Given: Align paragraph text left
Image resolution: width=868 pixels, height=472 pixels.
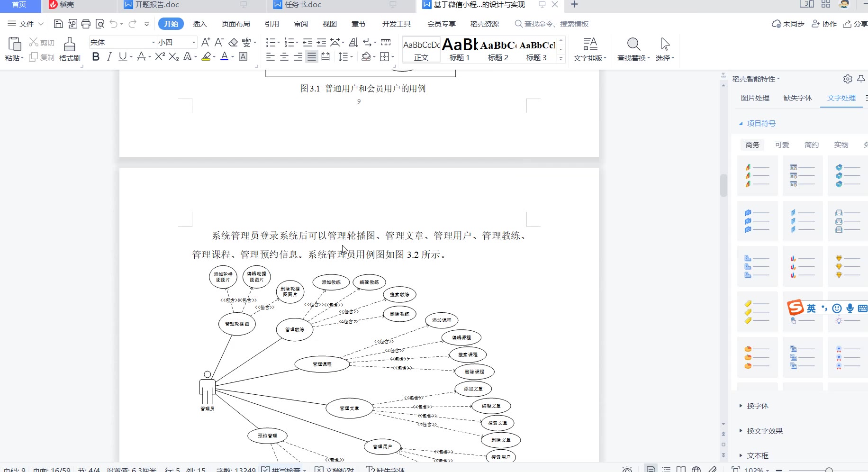Looking at the screenshot, I should (271, 57).
